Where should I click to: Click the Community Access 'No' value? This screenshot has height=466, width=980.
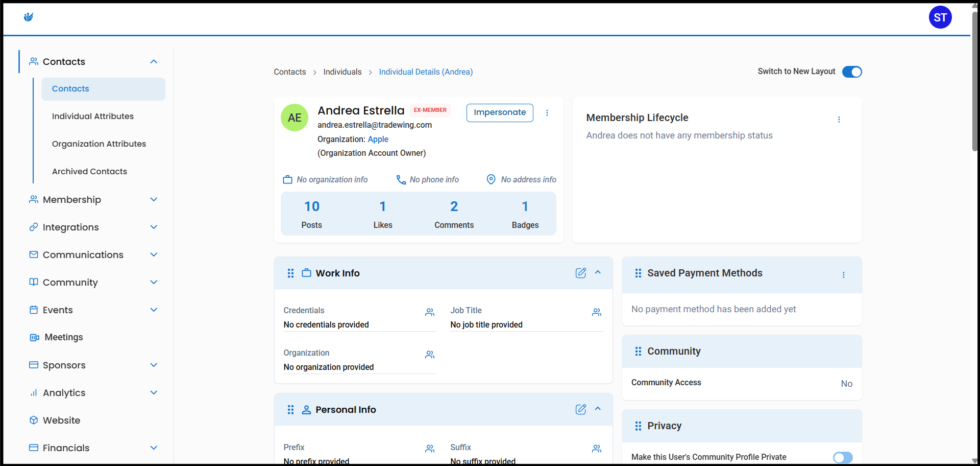(847, 384)
